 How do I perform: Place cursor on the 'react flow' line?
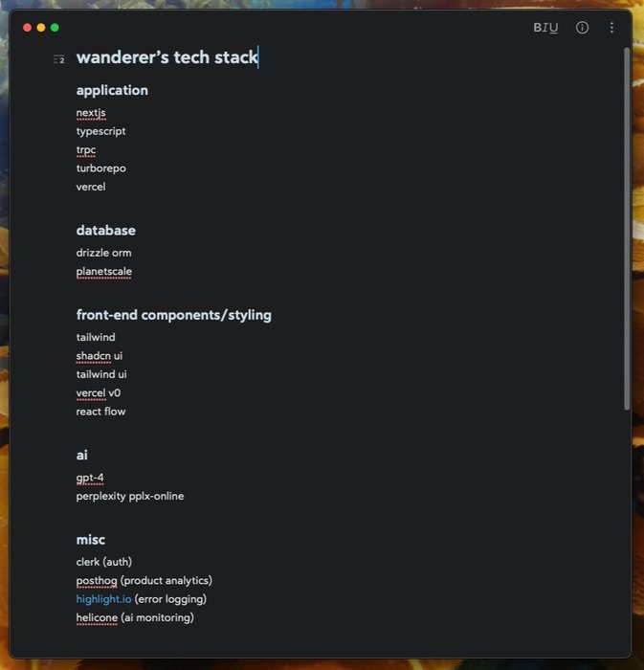[x=100, y=412]
